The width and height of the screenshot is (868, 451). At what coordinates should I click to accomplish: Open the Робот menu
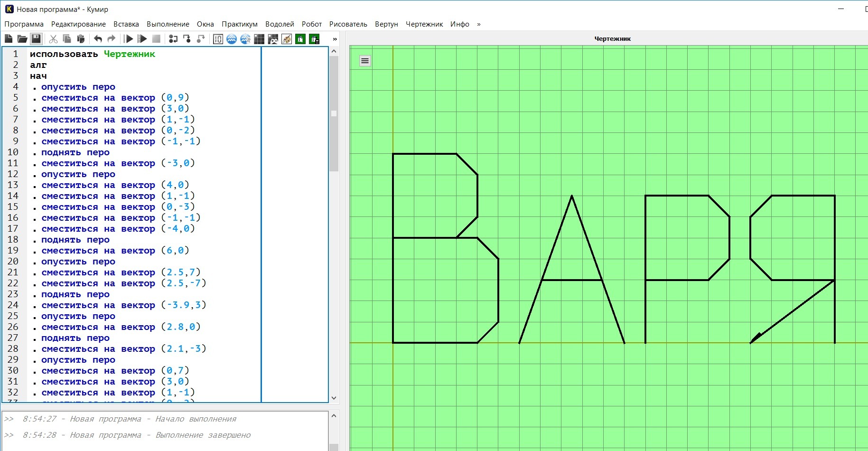click(311, 24)
